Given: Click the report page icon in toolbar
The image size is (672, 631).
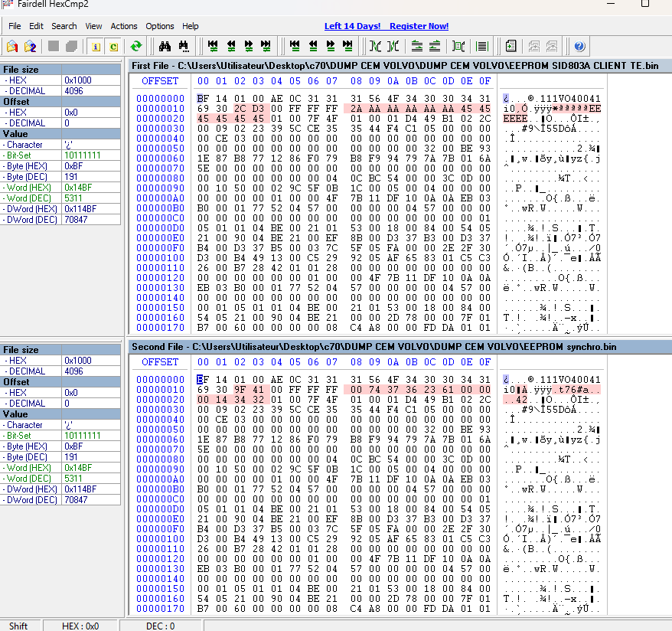Looking at the screenshot, I should pos(511,46).
